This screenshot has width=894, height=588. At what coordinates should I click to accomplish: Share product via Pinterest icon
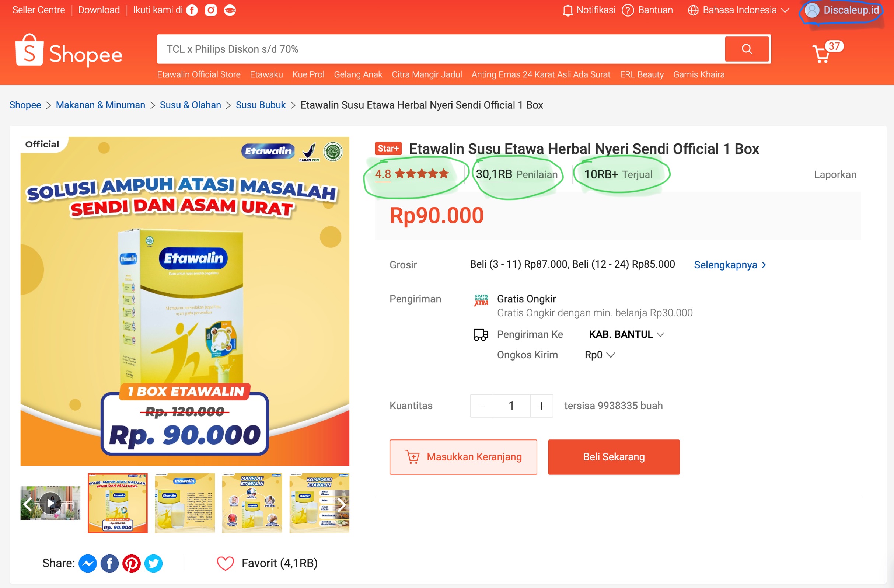click(132, 563)
